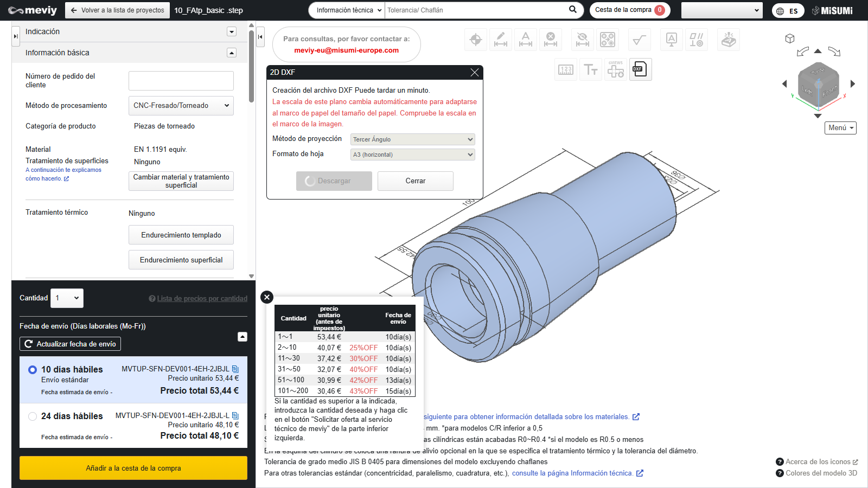Collapse the Información básica section
The image size is (868, 488).
click(232, 53)
